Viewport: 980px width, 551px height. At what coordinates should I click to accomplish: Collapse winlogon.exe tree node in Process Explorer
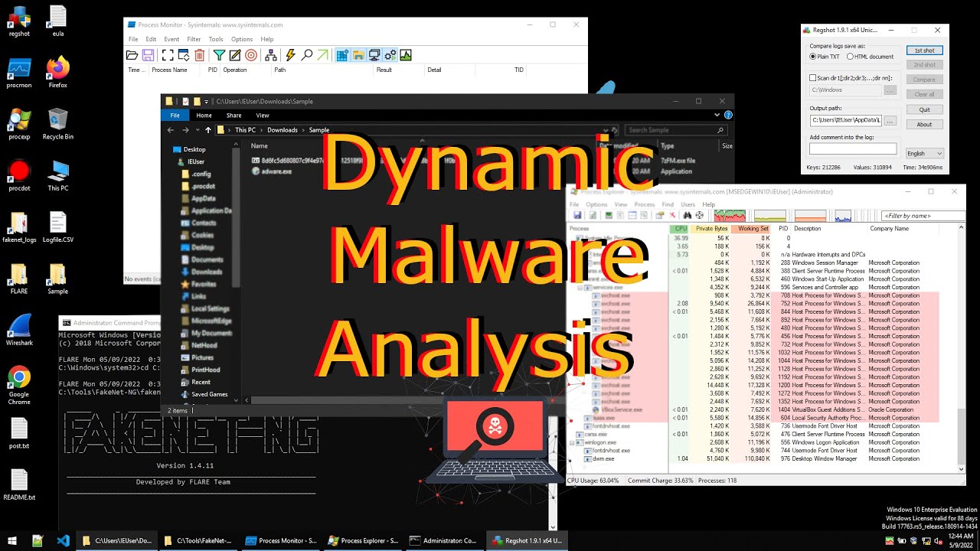[x=573, y=442]
